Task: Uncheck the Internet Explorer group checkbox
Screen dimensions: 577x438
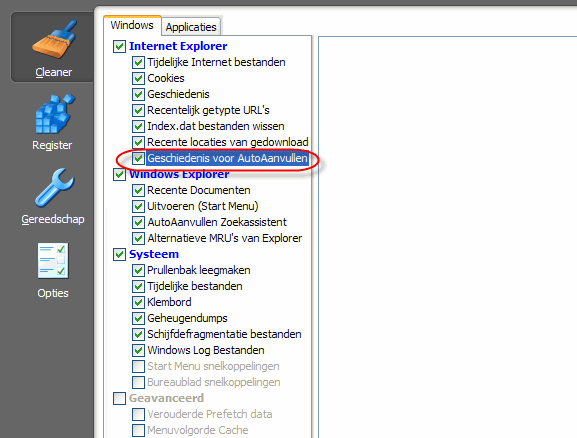Action: (119, 46)
